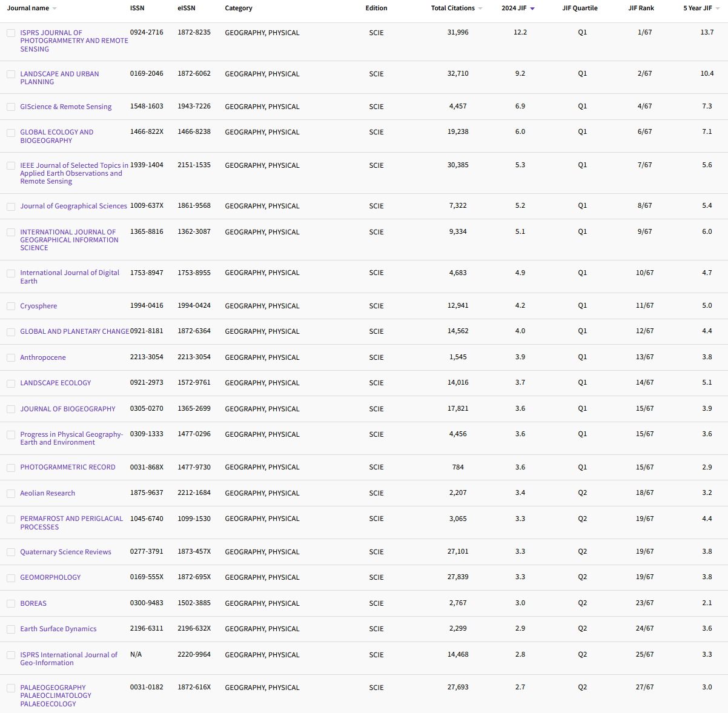Open Aeolian Research journal link
728x713 pixels.
click(x=47, y=493)
